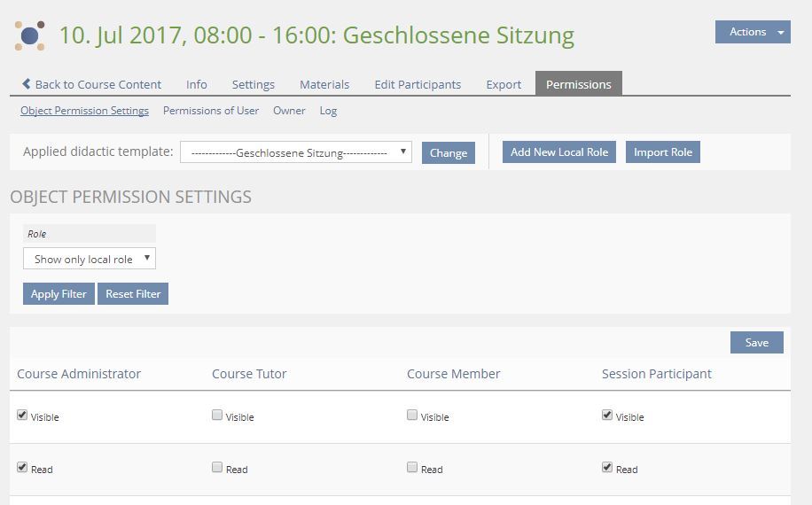Open Permissions of User sub-tab

pyautogui.click(x=211, y=111)
